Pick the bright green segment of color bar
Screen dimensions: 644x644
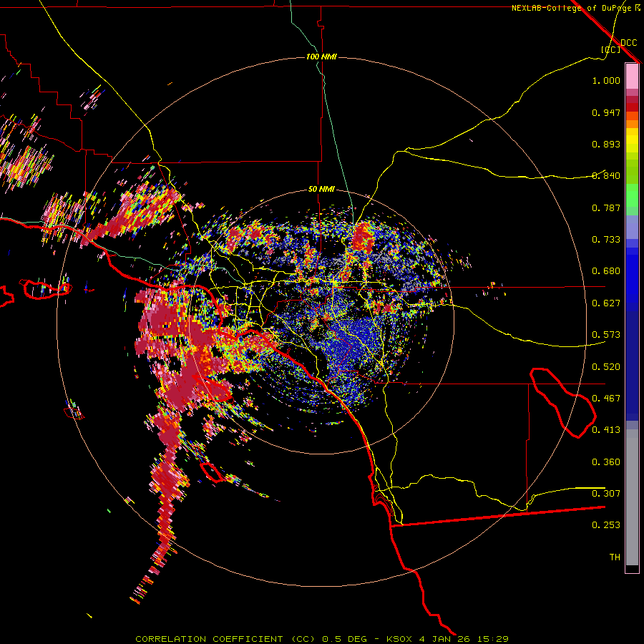click(x=632, y=195)
